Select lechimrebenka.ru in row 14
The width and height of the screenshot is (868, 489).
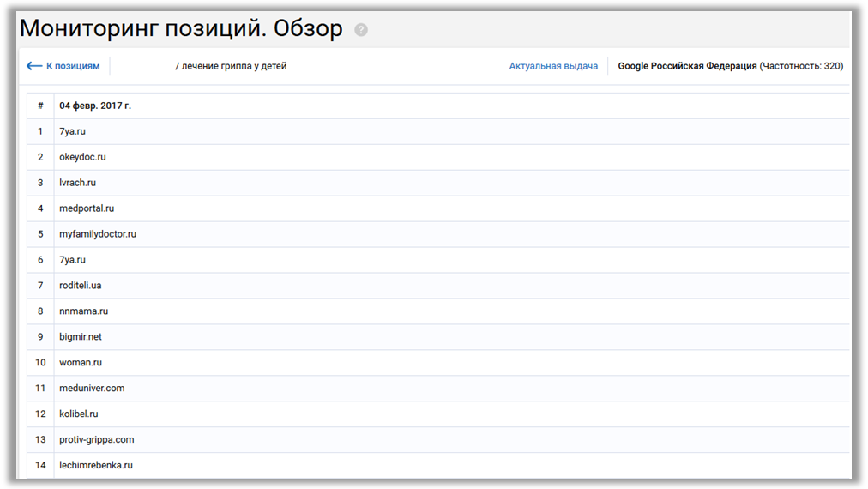(96, 465)
